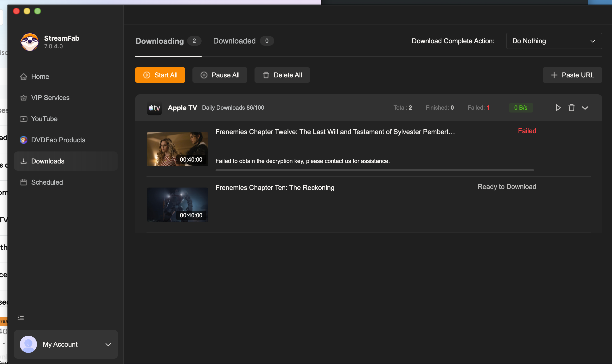Click the DVDFab Products icon
This screenshot has height=364, width=612.
tap(24, 140)
